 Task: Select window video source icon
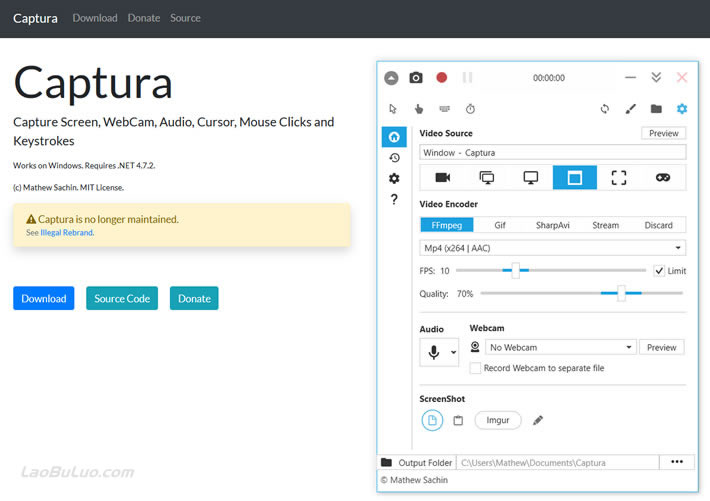point(575,178)
